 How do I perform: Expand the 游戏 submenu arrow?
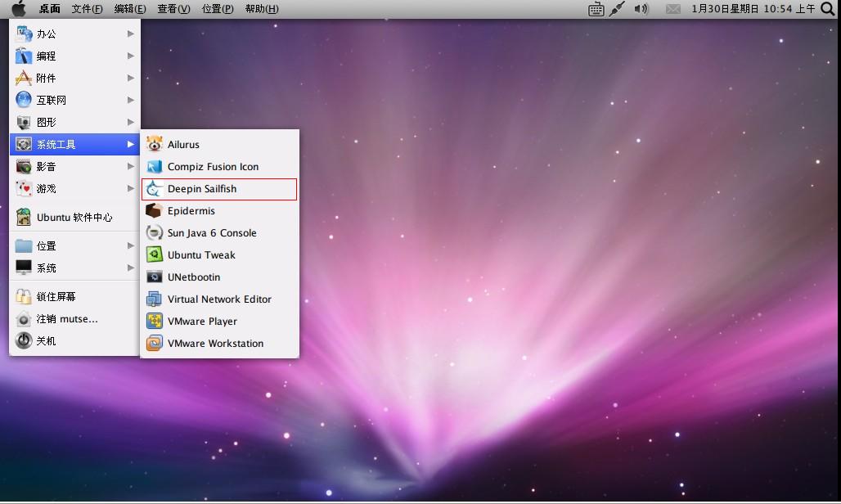tap(130, 189)
